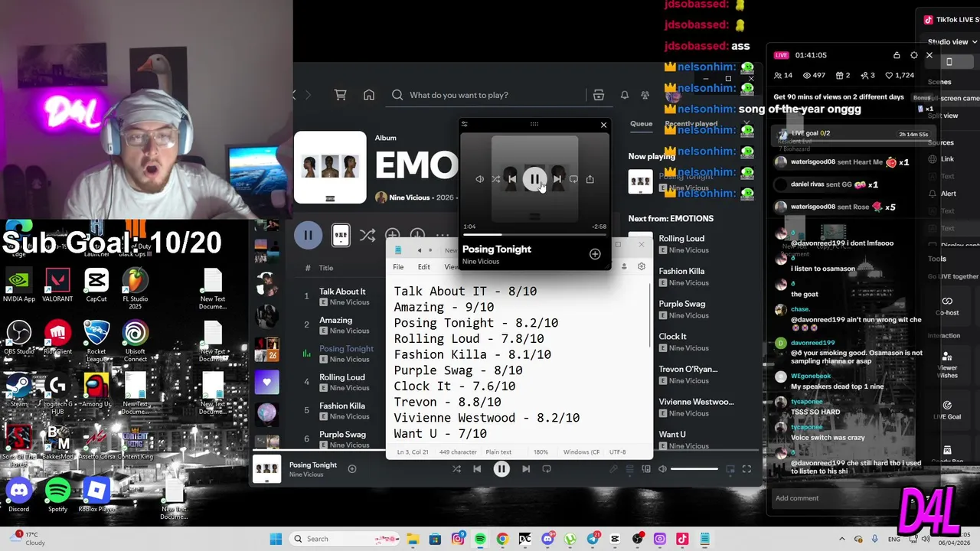980x551 pixels.
Task: Open Spotify friend activity icon
Action: pyautogui.click(x=645, y=95)
